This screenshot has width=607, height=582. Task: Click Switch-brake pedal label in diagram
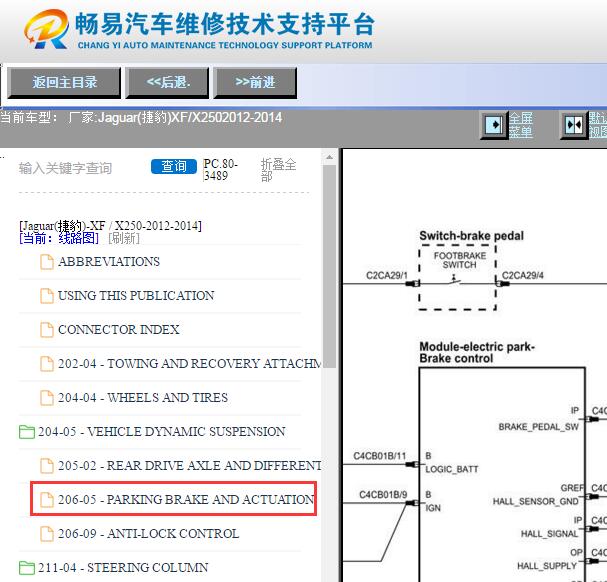point(471,236)
